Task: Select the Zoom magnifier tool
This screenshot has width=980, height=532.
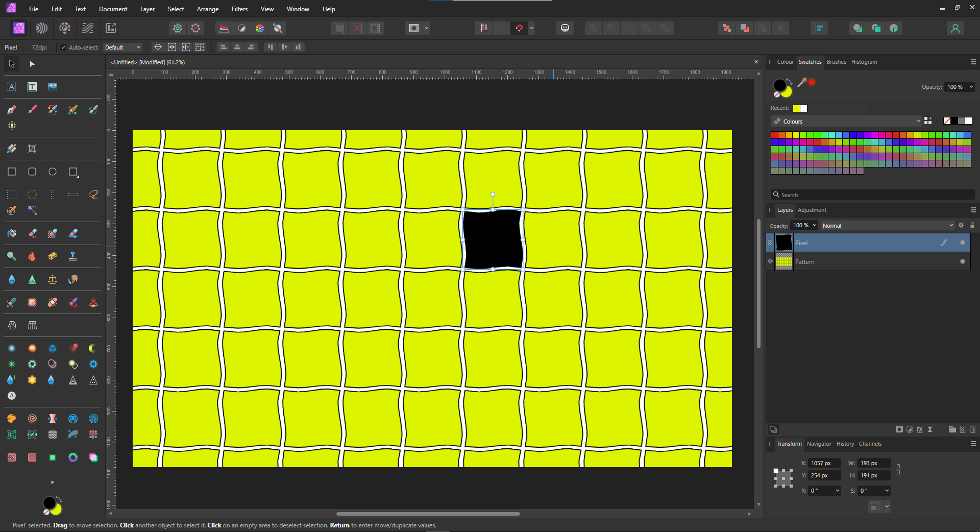Action: [x=12, y=256]
